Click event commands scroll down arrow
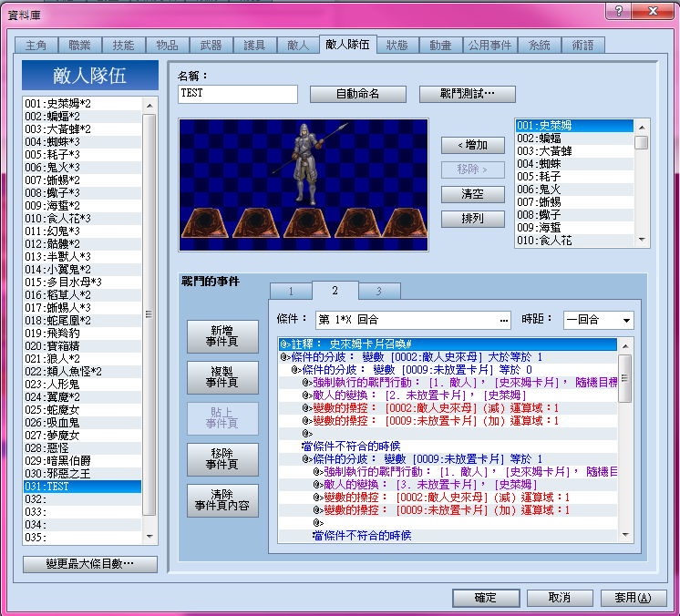680x616 pixels. pyautogui.click(x=625, y=535)
